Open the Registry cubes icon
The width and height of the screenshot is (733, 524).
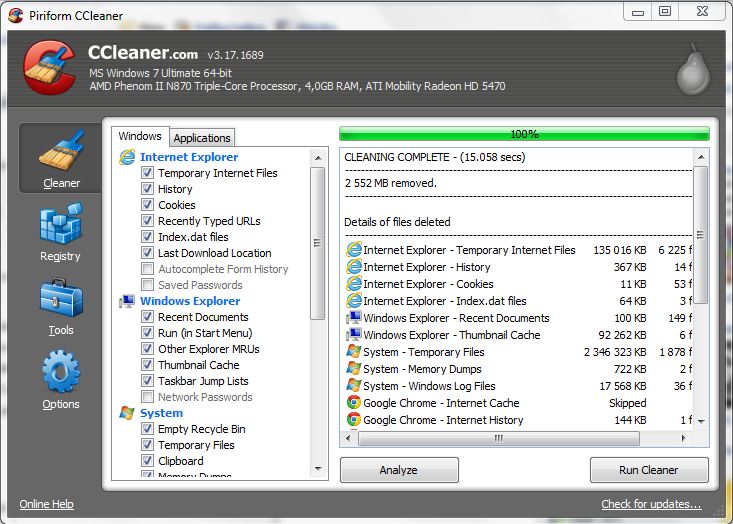(x=61, y=223)
